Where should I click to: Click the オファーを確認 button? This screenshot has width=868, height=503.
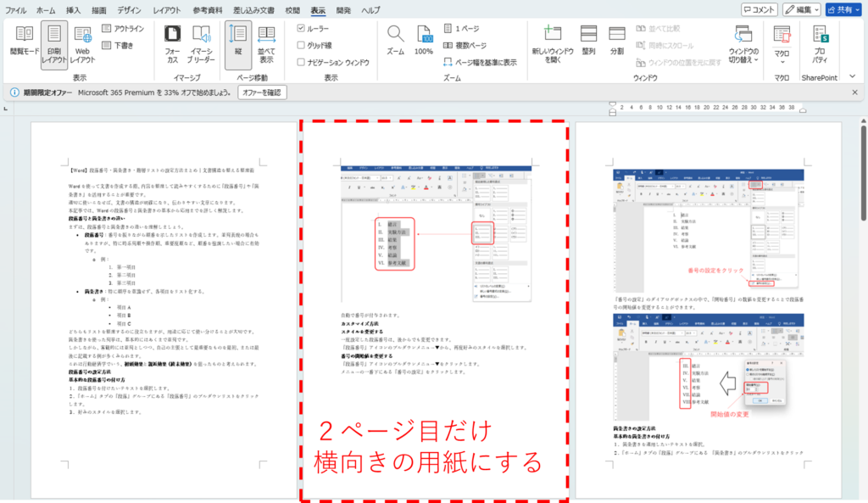pos(261,92)
